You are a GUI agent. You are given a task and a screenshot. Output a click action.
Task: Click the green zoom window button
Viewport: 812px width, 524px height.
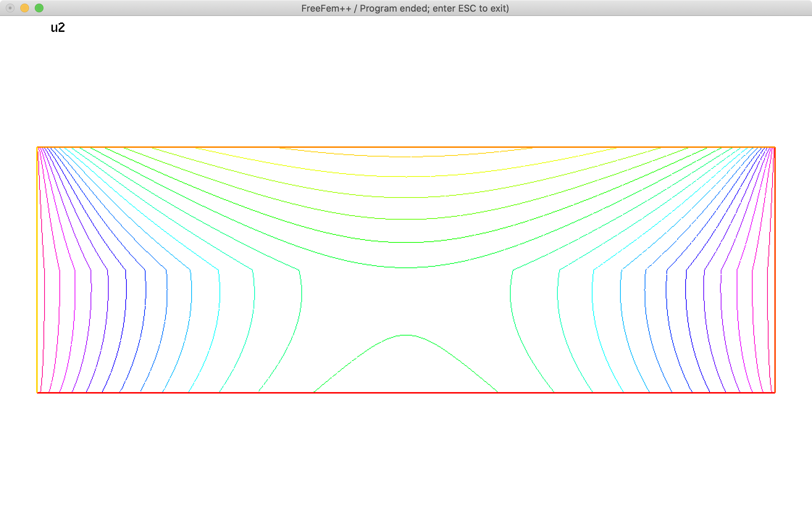coord(39,8)
